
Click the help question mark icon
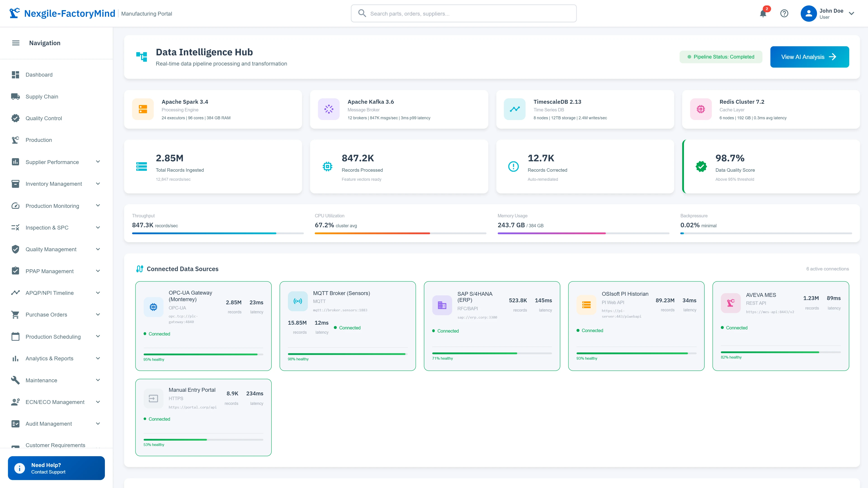click(x=784, y=14)
